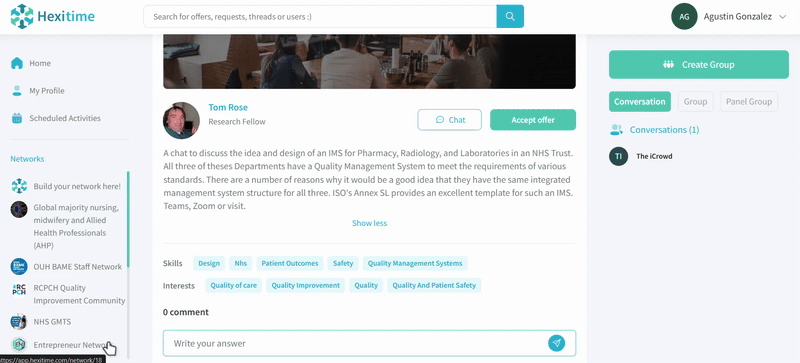Open the Tom Rose profile name link
The height and width of the screenshot is (363, 800).
pos(228,107)
